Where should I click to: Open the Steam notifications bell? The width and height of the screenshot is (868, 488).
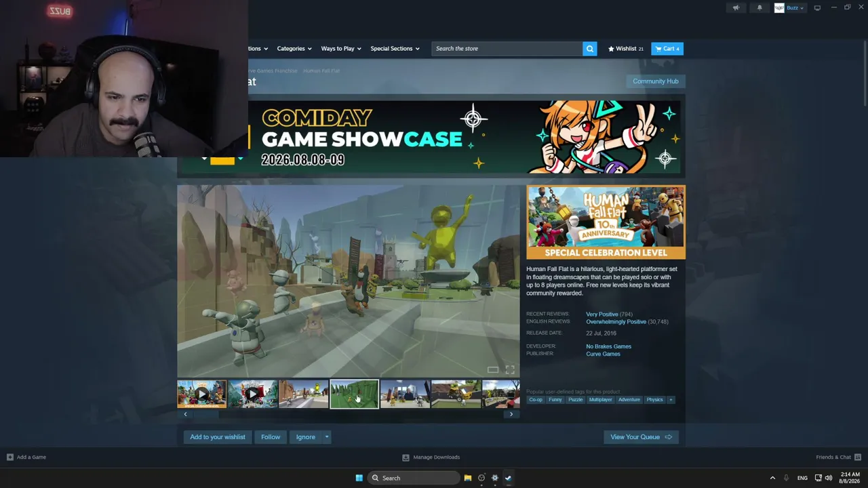pyautogui.click(x=759, y=8)
